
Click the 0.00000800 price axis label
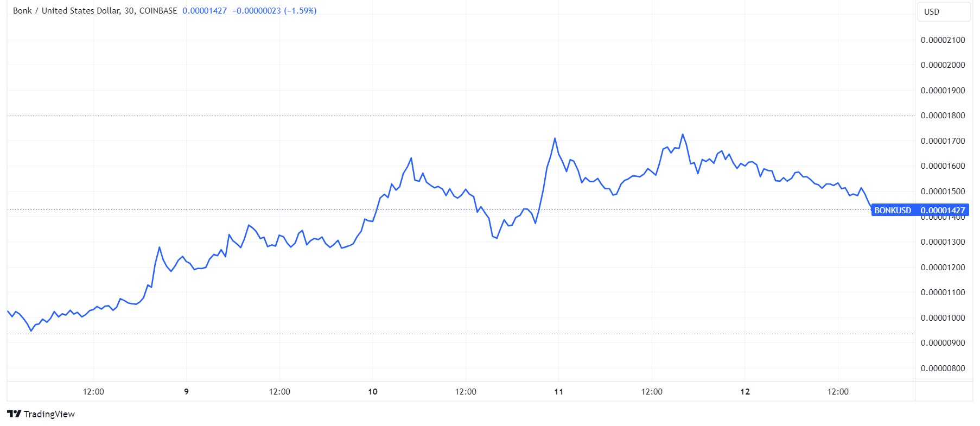[943, 368]
